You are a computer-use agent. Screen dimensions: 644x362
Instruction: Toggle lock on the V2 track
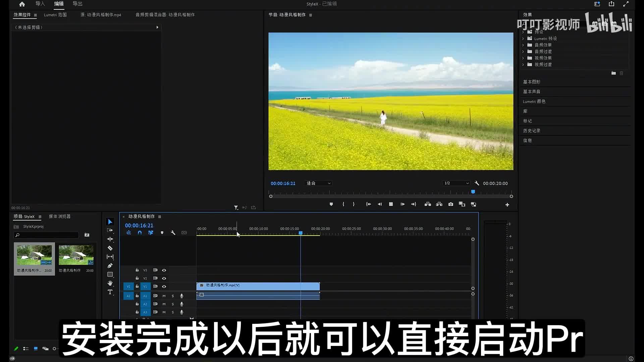click(137, 278)
